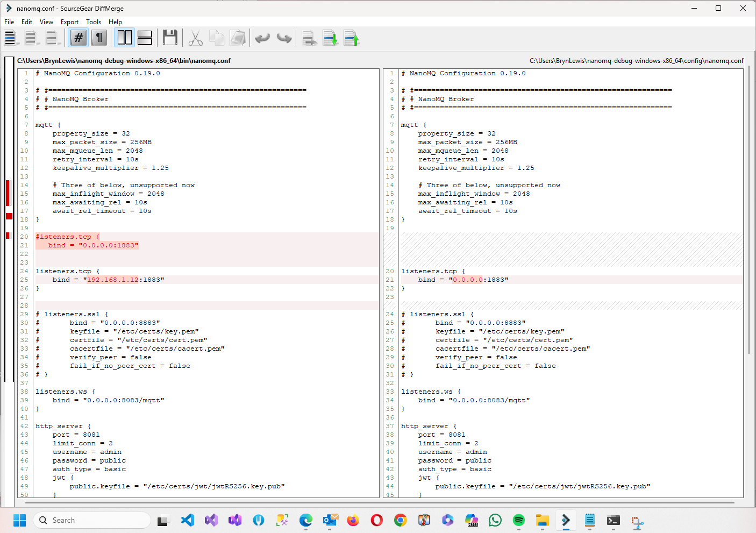Screen dimensions: 756x533
Task: Click the red change marker in overview gutter
Action: pyautogui.click(x=8, y=193)
